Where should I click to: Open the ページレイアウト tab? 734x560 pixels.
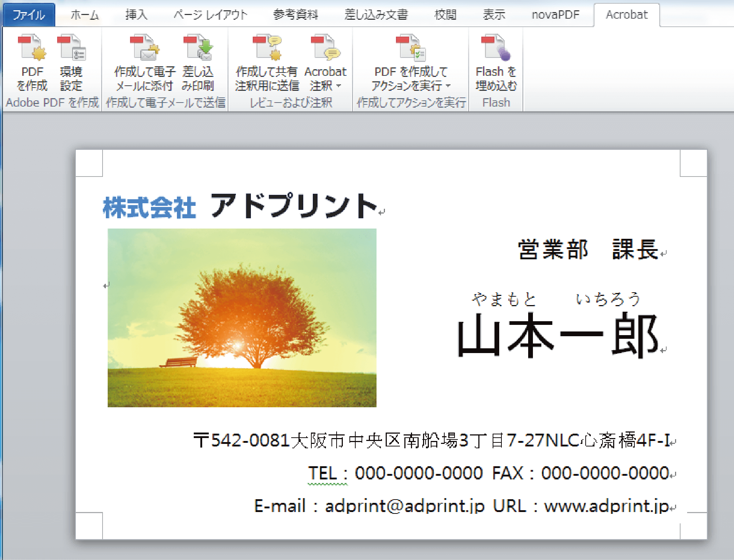click(210, 15)
